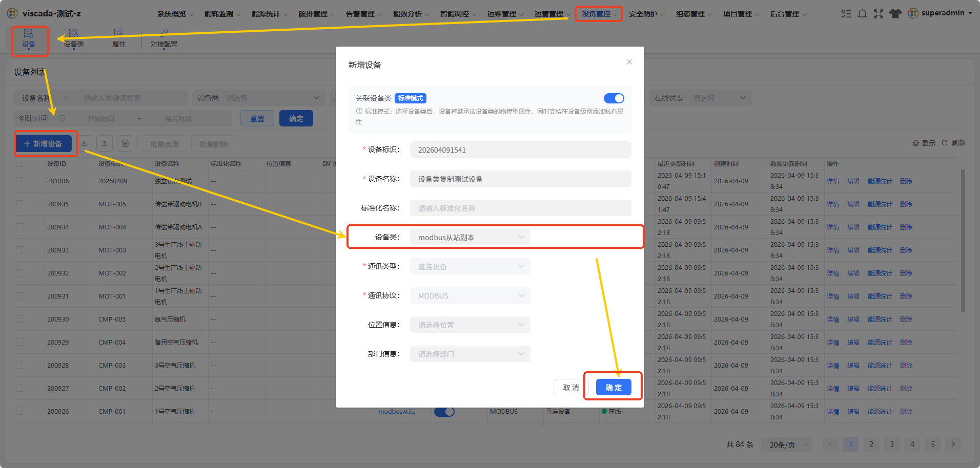Check the row 200930 checkbox

tap(19, 319)
